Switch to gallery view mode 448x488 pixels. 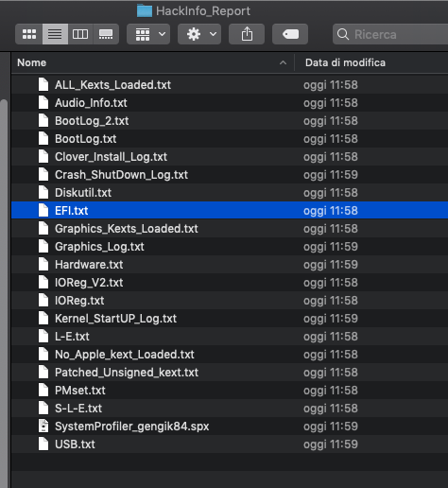click(106, 34)
